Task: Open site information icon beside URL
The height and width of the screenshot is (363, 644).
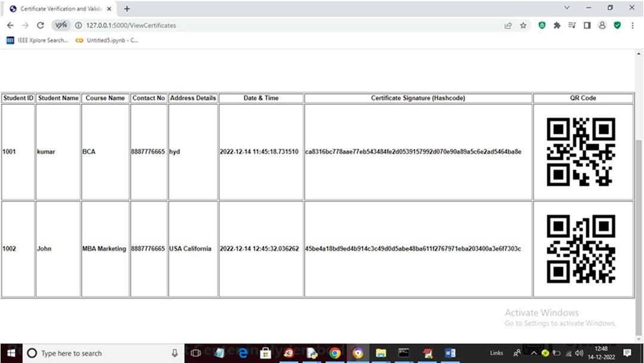Action: tap(79, 26)
